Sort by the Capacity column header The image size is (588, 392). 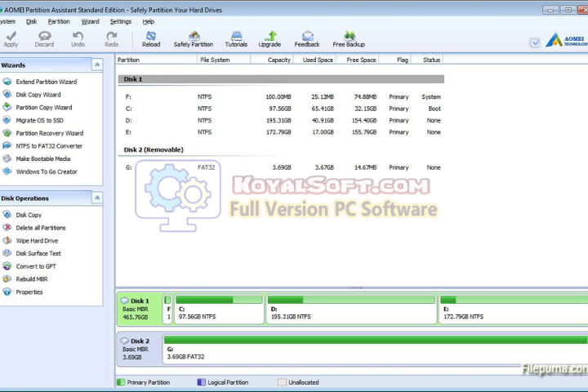[x=272, y=60]
